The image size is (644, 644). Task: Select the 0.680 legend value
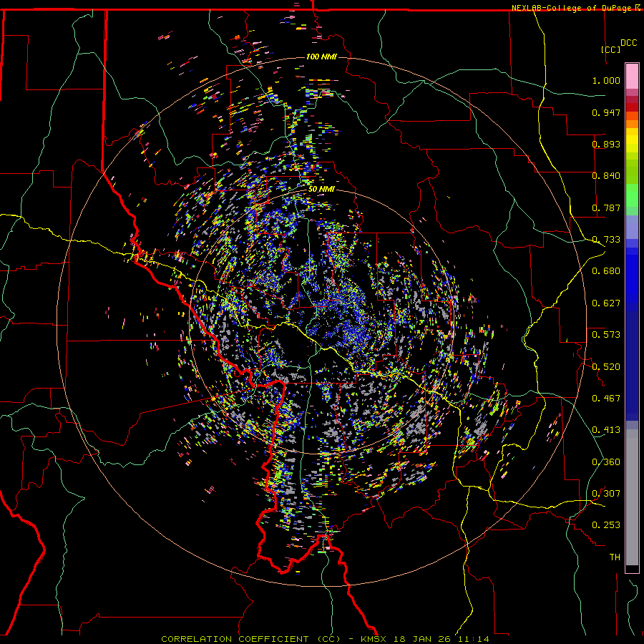click(x=606, y=271)
